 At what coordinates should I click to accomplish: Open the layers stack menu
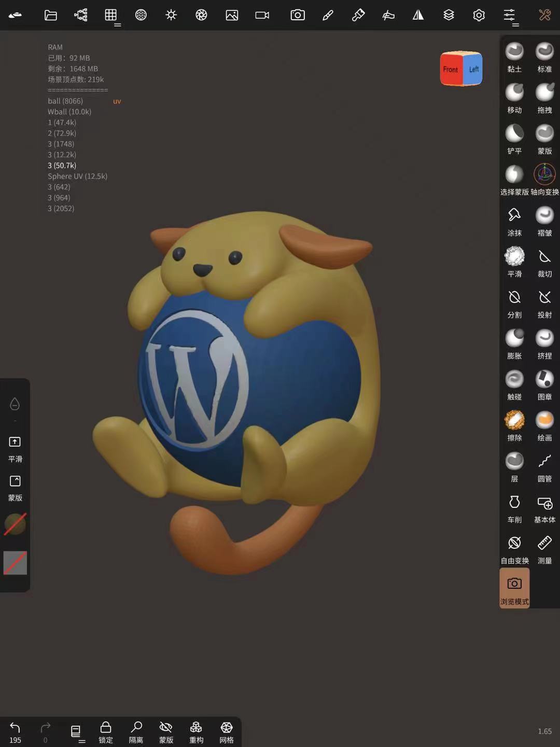[449, 16]
